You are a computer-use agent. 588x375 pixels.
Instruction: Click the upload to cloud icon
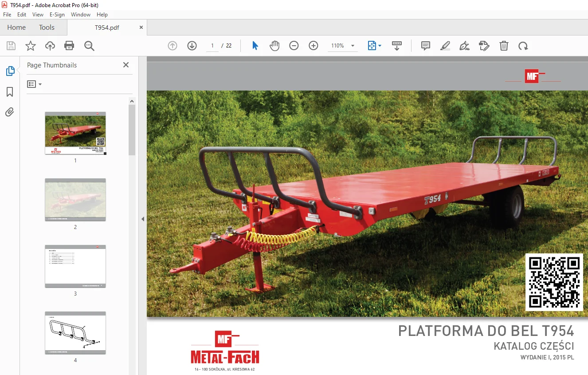click(50, 46)
